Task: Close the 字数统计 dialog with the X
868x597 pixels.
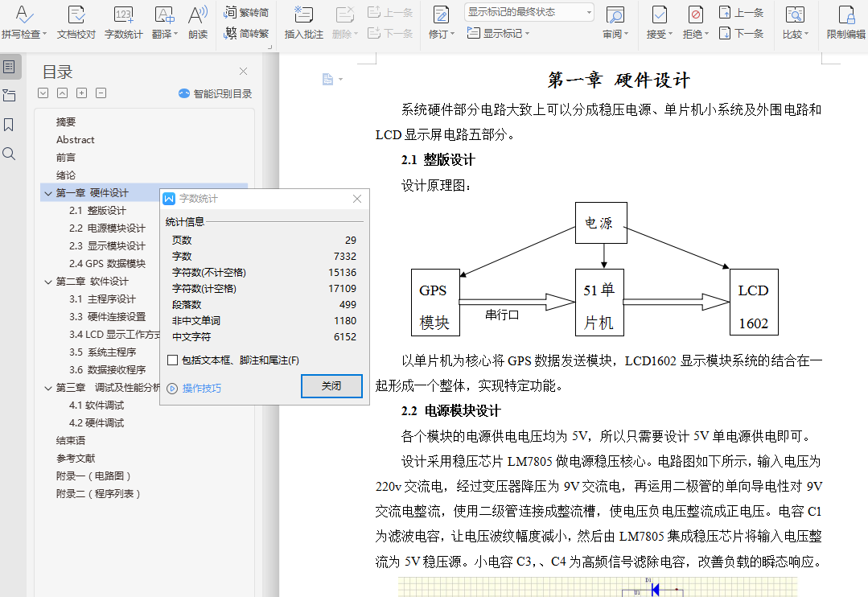Action: 357,199
